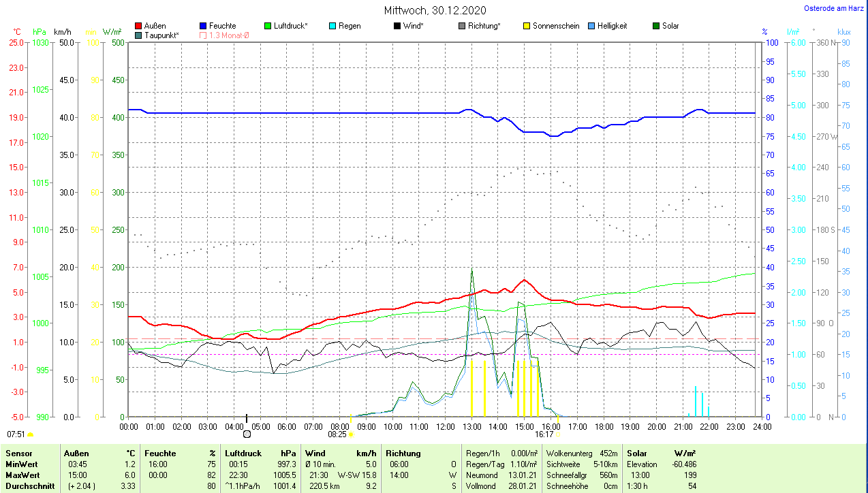Click the 12:00 label on time axis
868x493 pixels.
point(446,427)
